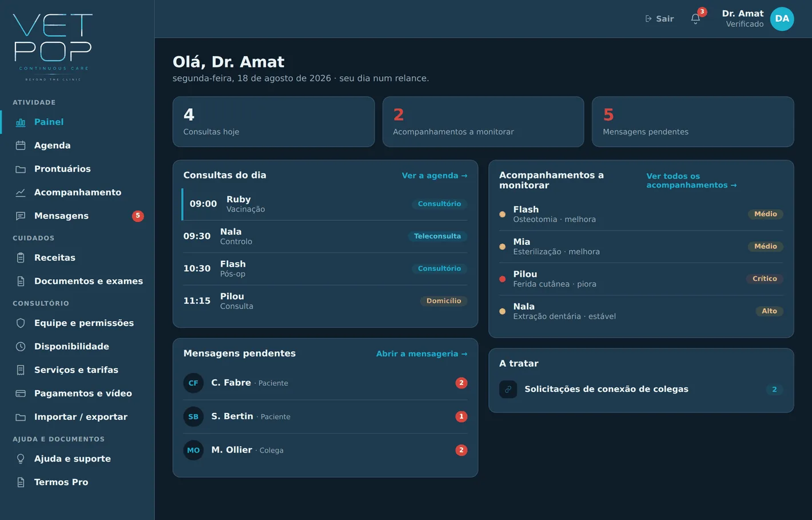Viewport: 812px width, 520px height.
Task: Open Serviços e tarifas page
Action: pos(77,370)
